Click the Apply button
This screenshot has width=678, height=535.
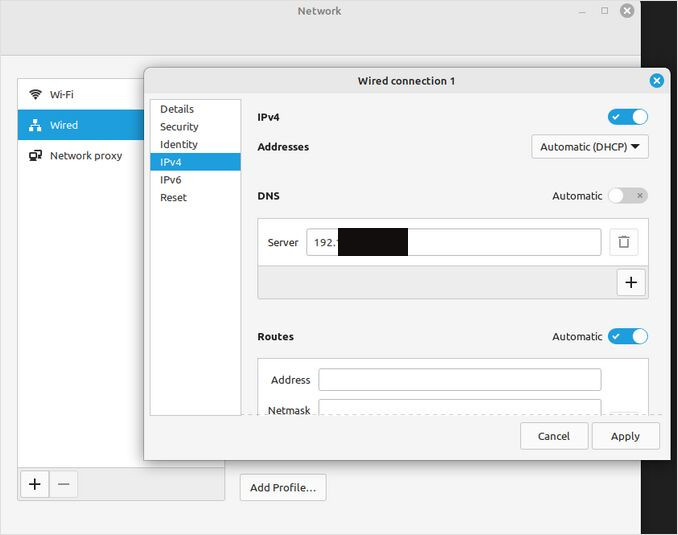(625, 436)
